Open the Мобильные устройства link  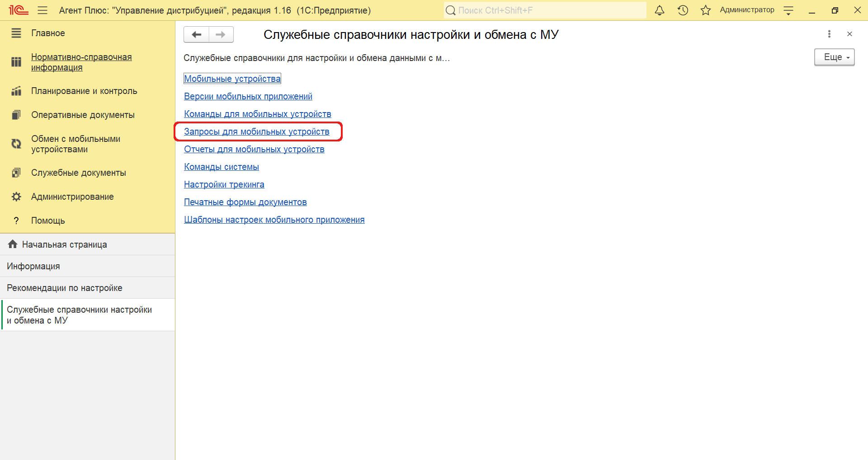(232, 79)
